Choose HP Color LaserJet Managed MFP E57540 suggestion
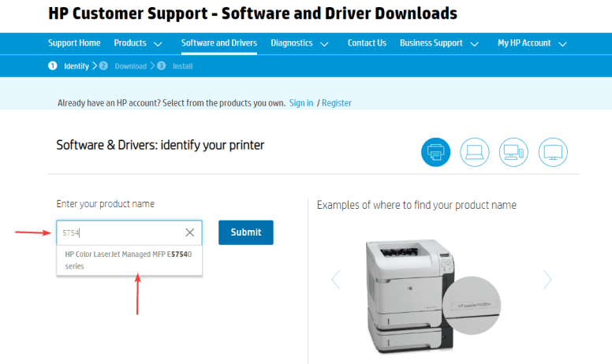The image size is (612, 364). click(129, 260)
